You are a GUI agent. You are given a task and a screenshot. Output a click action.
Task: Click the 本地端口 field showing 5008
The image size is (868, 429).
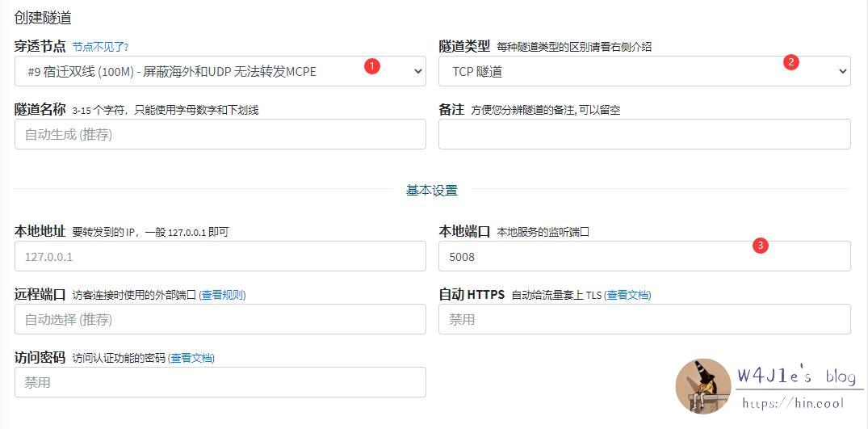click(x=644, y=256)
